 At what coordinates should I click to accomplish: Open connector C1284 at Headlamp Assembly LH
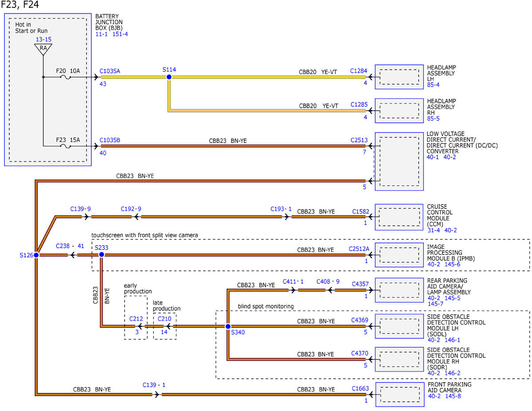[359, 70]
